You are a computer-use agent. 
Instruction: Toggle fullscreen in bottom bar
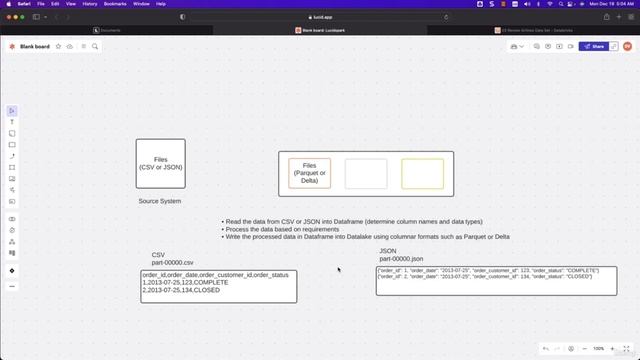coord(626,349)
